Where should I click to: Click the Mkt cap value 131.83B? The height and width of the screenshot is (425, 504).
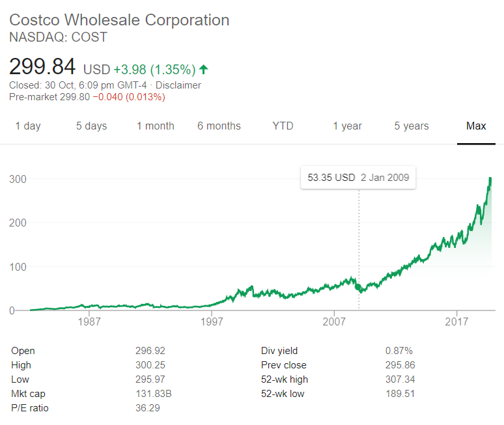[153, 394]
